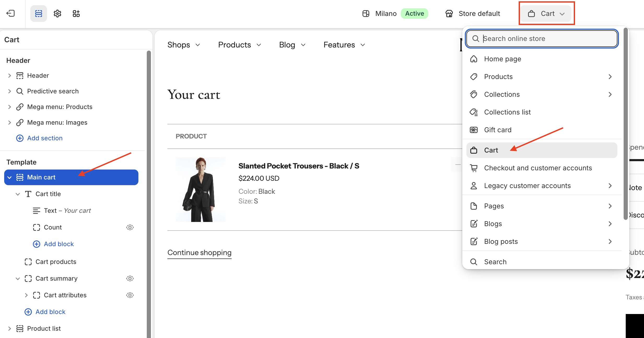This screenshot has width=644, height=338.
Task: Click the Mega menu: Products link icon
Action: pos(20,107)
